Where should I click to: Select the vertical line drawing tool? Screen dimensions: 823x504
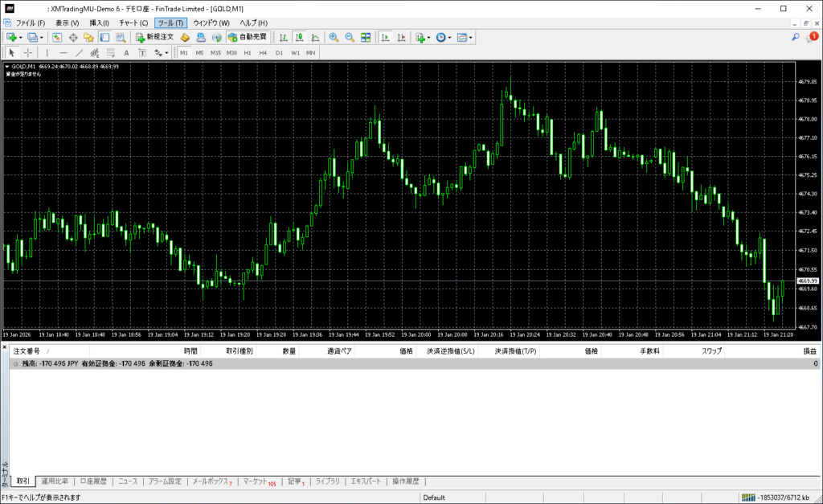click(x=47, y=52)
